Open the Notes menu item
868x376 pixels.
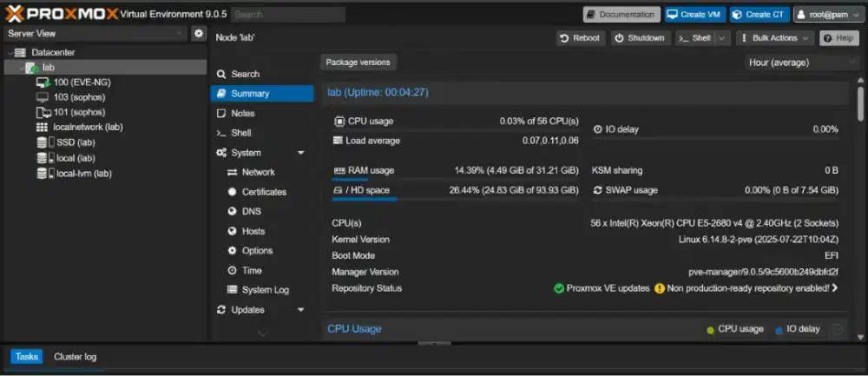pyautogui.click(x=262, y=114)
